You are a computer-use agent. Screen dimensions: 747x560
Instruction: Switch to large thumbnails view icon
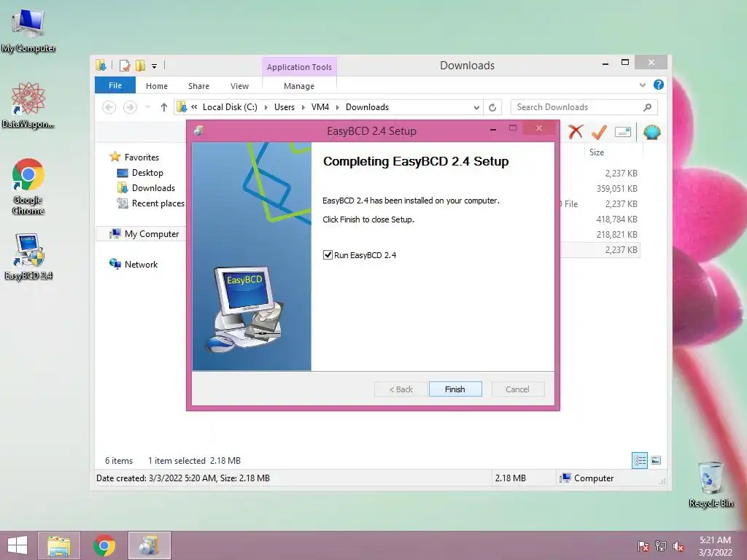click(656, 460)
